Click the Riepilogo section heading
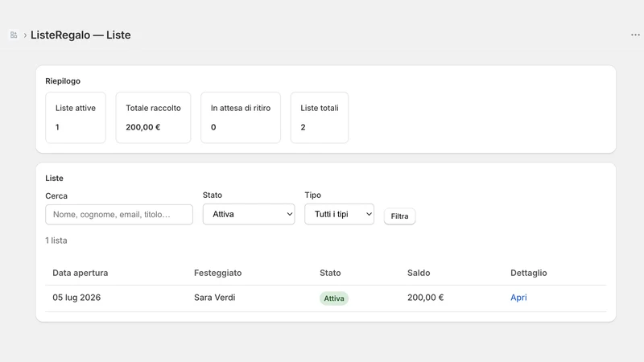 tap(63, 81)
